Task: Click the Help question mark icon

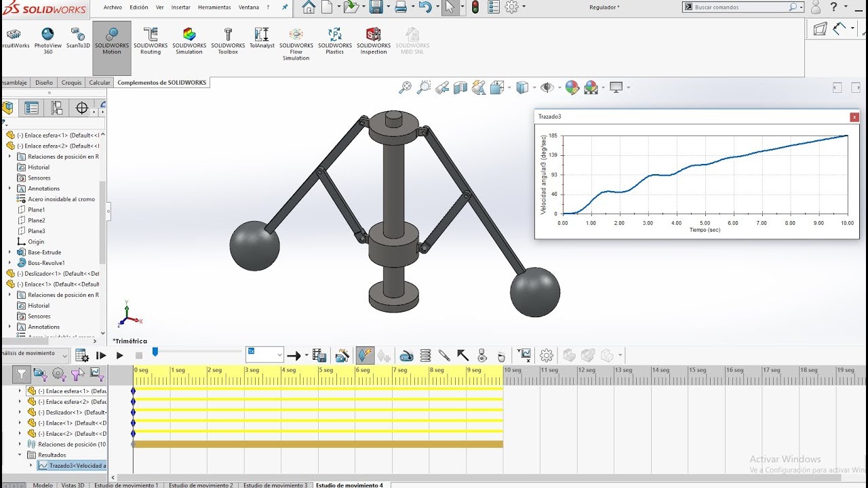Action: (834, 7)
